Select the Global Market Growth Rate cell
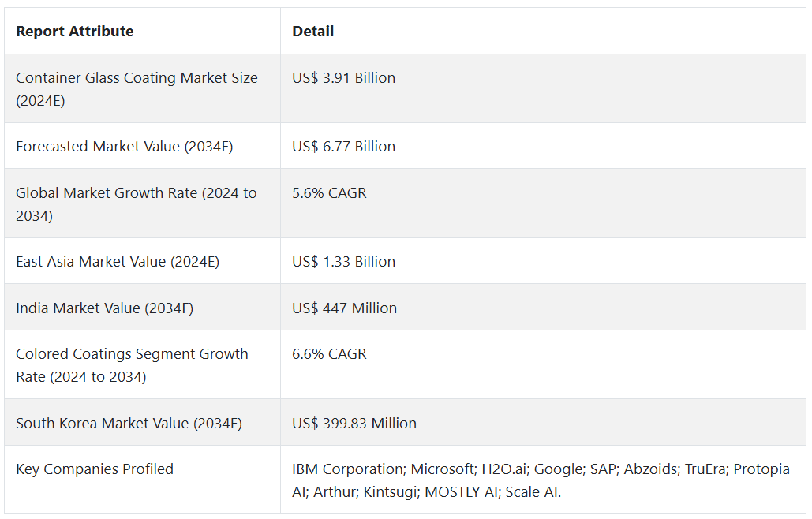Image resolution: width=812 pixels, height=519 pixels. [x=136, y=203]
